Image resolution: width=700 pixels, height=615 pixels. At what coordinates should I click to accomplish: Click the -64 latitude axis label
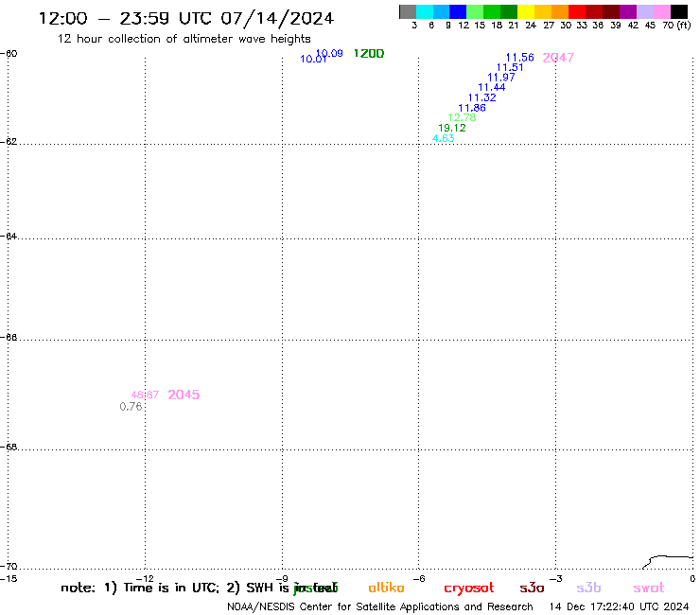point(9,236)
